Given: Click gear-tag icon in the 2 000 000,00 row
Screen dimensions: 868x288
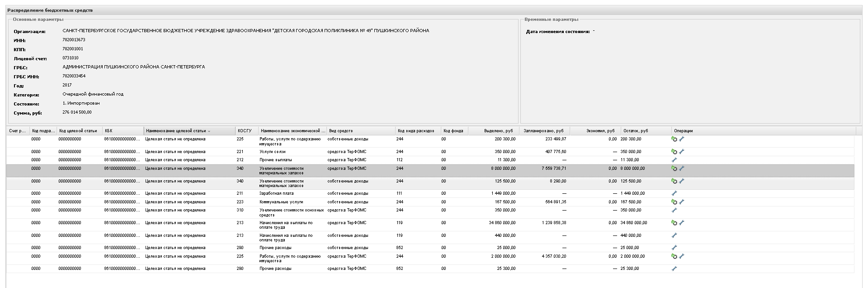Looking at the screenshot, I should [x=674, y=256].
